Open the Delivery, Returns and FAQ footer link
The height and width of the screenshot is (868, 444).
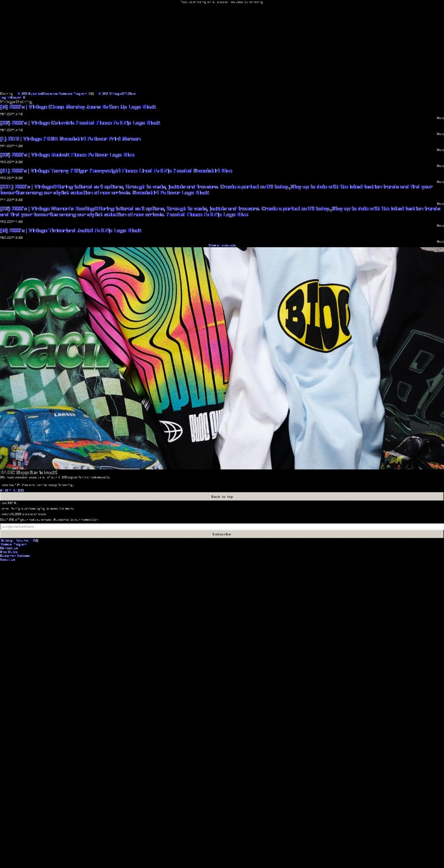(19, 540)
